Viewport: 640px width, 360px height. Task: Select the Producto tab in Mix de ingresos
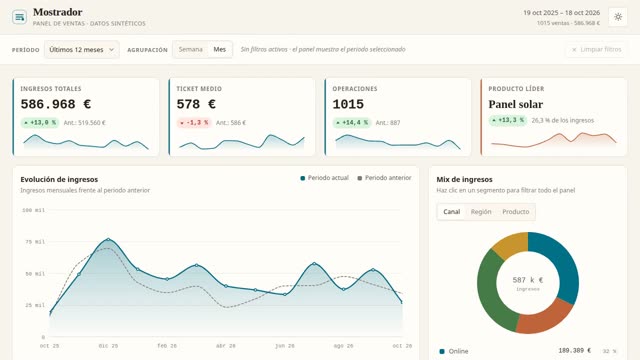click(516, 212)
